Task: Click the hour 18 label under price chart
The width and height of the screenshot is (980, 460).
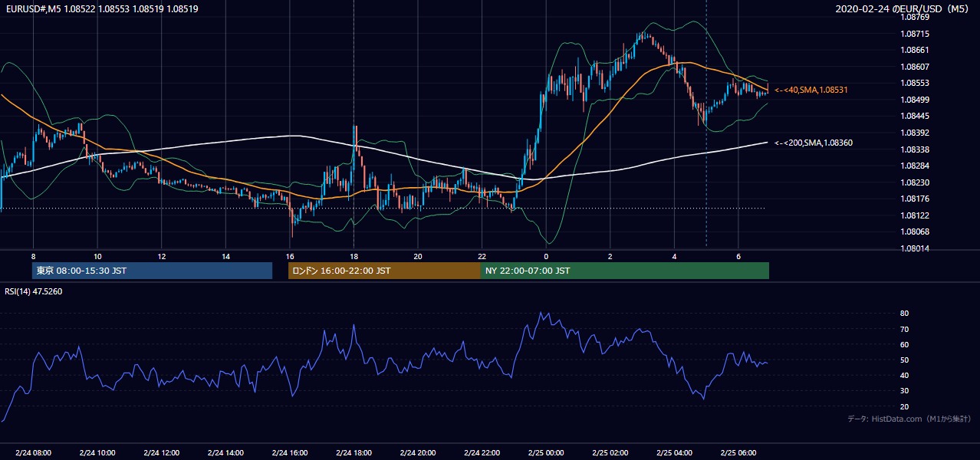Action: (354, 256)
